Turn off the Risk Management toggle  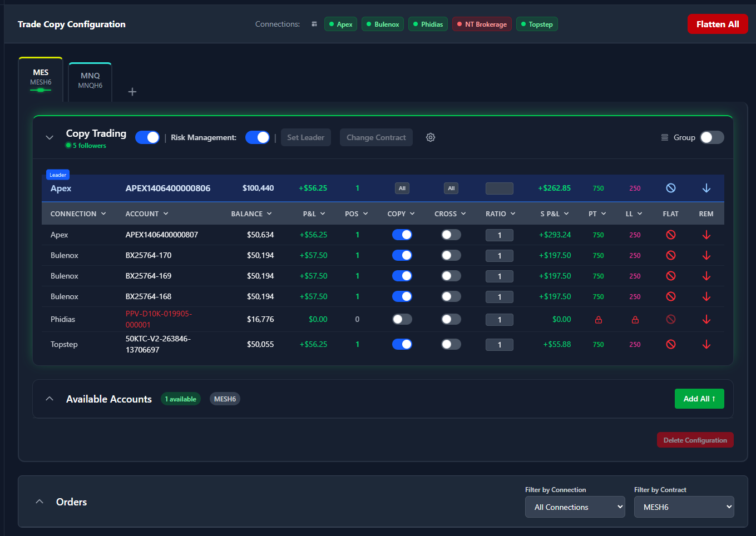tap(258, 137)
